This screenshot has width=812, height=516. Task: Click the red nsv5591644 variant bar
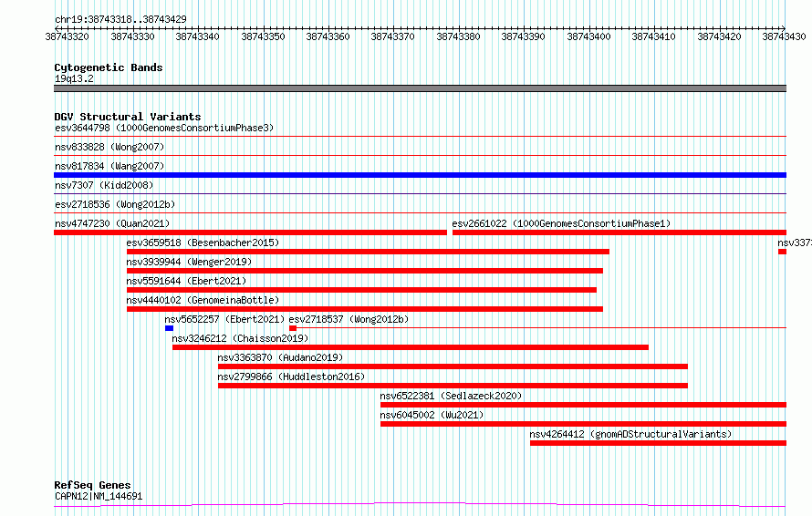tap(361, 290)
